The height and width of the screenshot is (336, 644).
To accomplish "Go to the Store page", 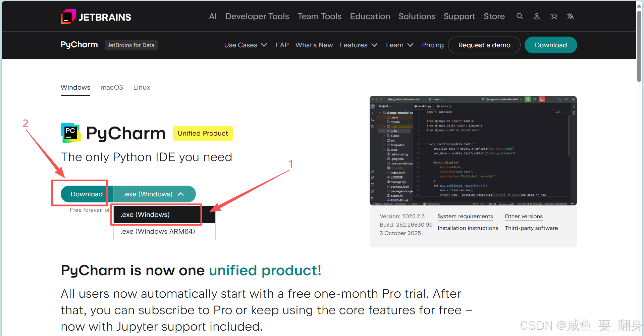I will (x=494, y=16).
